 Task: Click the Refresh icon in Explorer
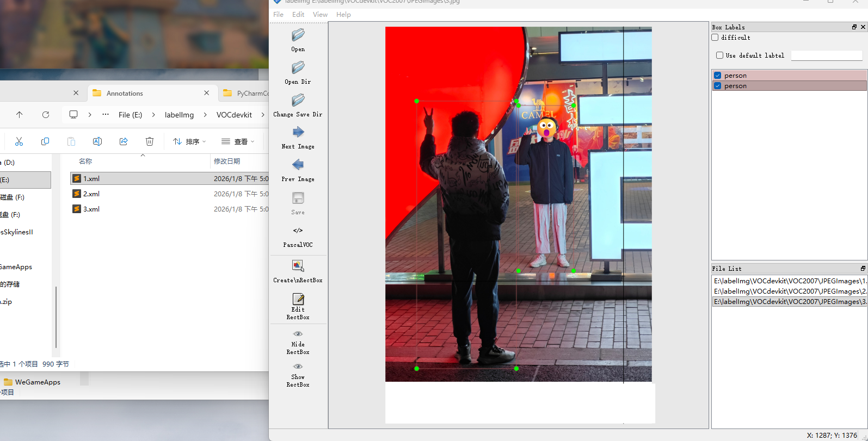(x=46, y=115)
